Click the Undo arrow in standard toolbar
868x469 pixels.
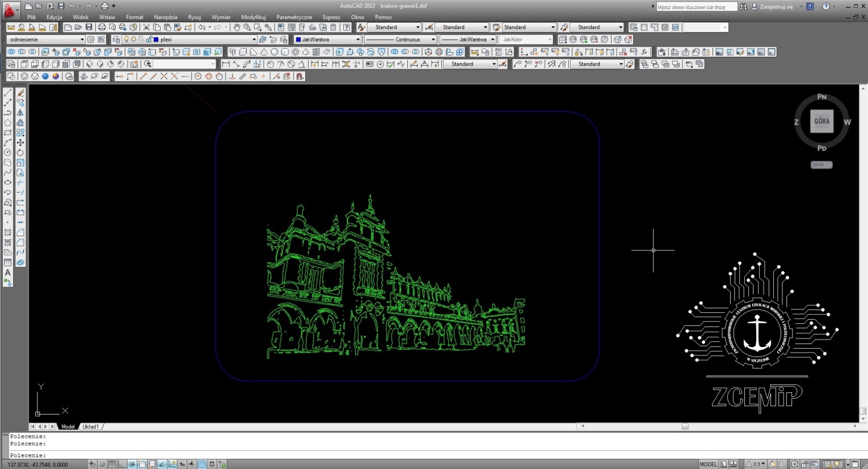pos(201,27)
